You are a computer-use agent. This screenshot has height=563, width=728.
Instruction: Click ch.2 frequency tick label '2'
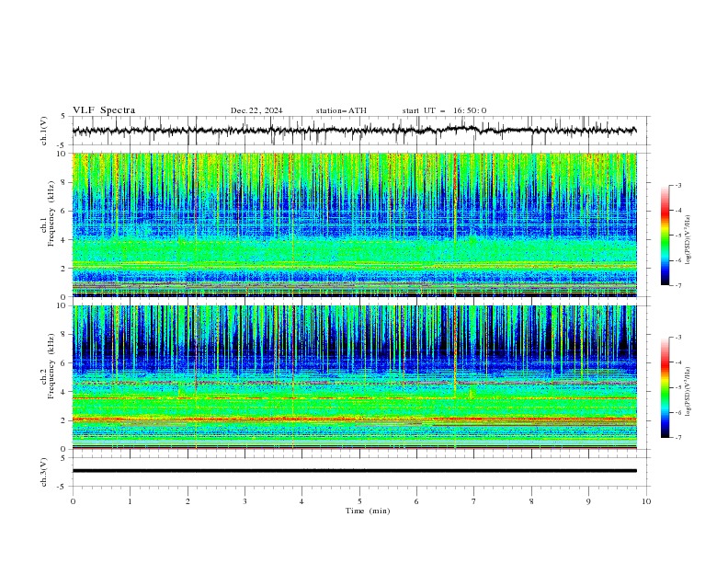[x=64, y=420]
